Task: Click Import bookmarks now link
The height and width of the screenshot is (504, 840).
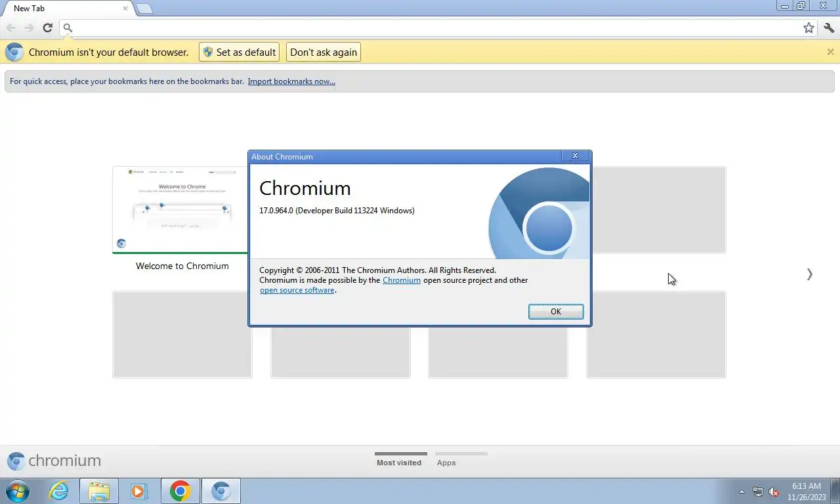Action: pyautogui.click(x=291, y=81)
